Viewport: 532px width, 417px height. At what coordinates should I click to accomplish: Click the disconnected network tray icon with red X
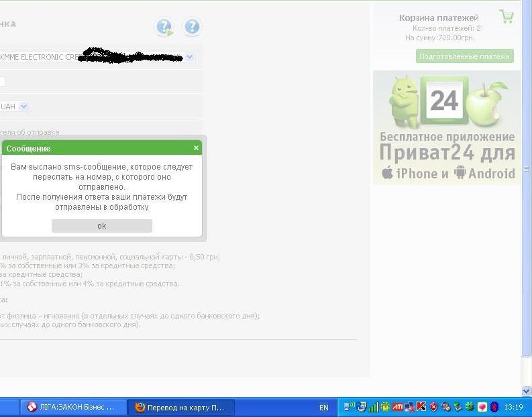(x=409, y=407)
